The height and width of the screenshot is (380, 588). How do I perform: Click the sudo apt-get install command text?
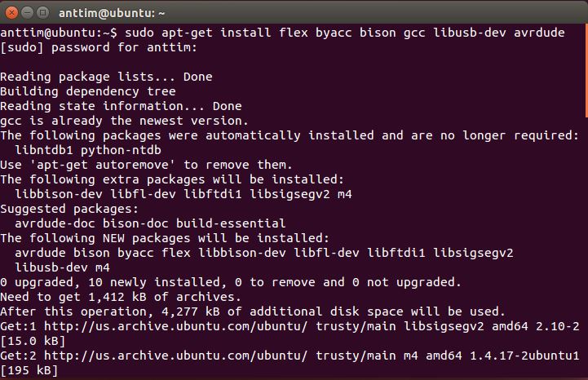pos(345,33)
